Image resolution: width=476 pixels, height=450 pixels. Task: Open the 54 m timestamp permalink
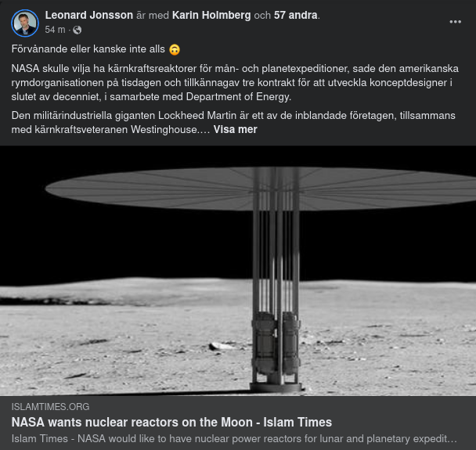point(55,30)
